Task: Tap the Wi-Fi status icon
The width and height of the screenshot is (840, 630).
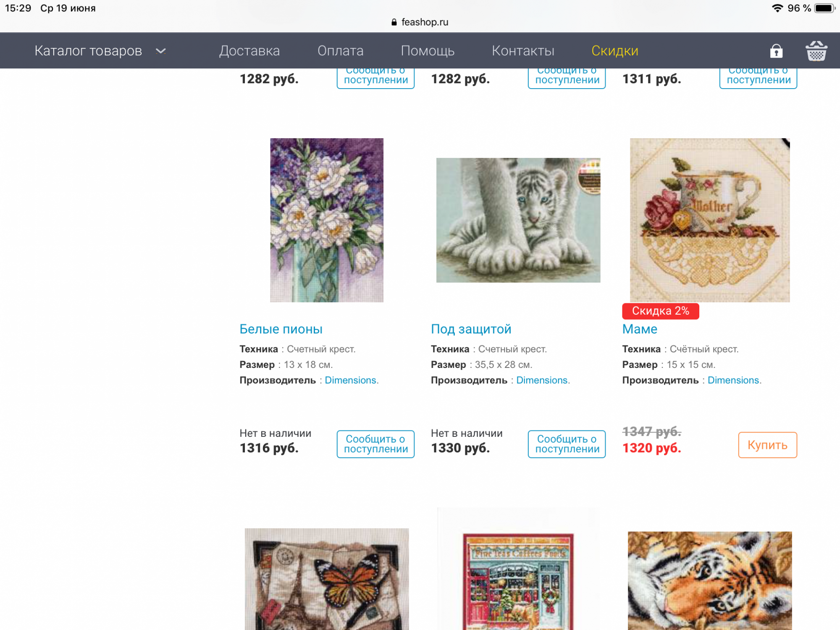Action: pyautogui.click(x=777, y=8)
